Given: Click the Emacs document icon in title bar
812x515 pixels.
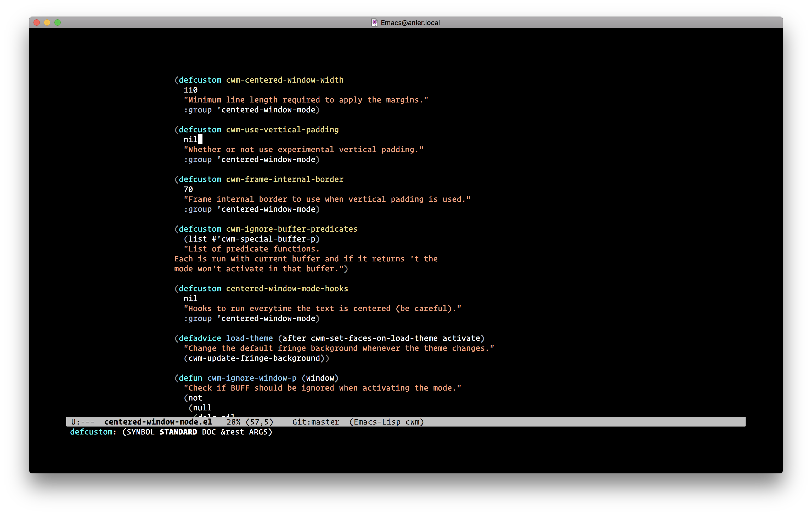Looking at the screenshot, I should point(374,22).
